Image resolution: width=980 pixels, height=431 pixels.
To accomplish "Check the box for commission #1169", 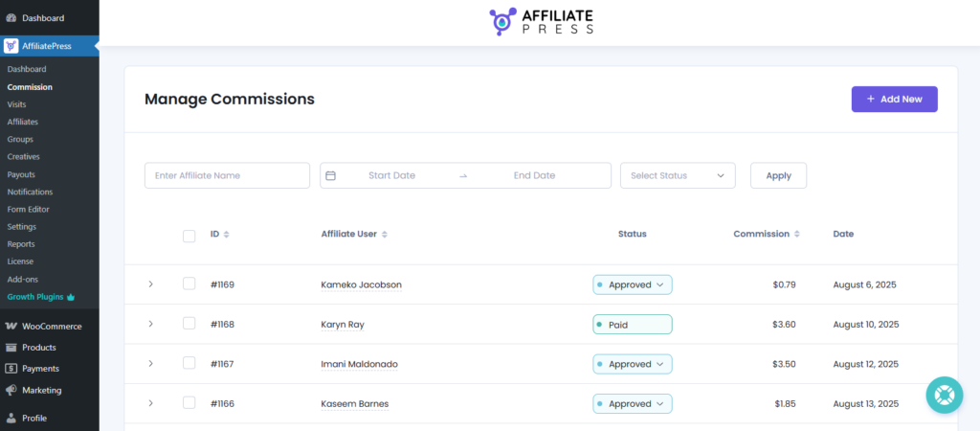I will pyautogui.click(x=189, y=284).
